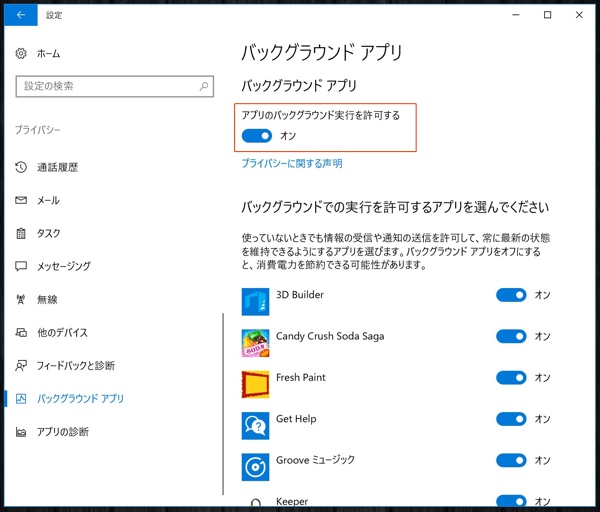Toggle 3D Builder background switch
This screenshot has height=512, width=600.
[x=511, y=295]
